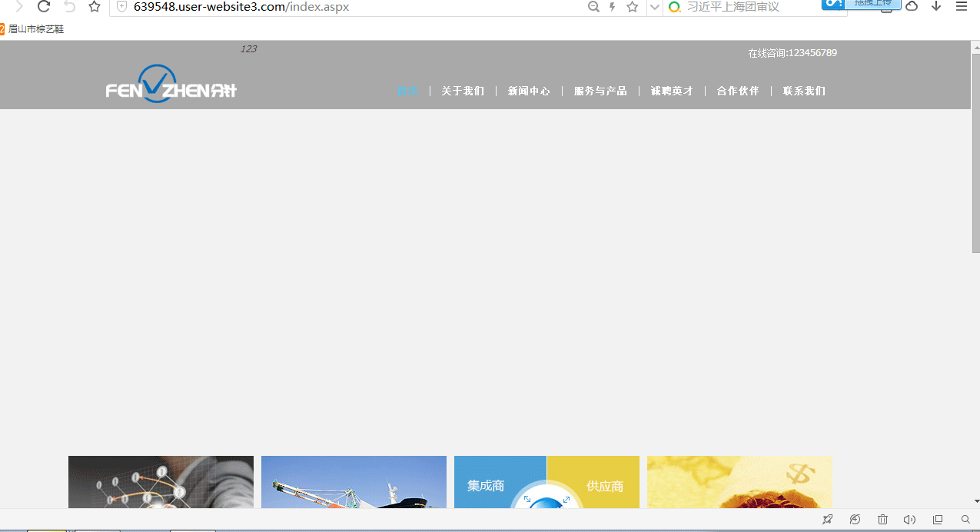980x532 pixels.
Task: Click the 联系我们 link
Action: click(x=804, y=91)
